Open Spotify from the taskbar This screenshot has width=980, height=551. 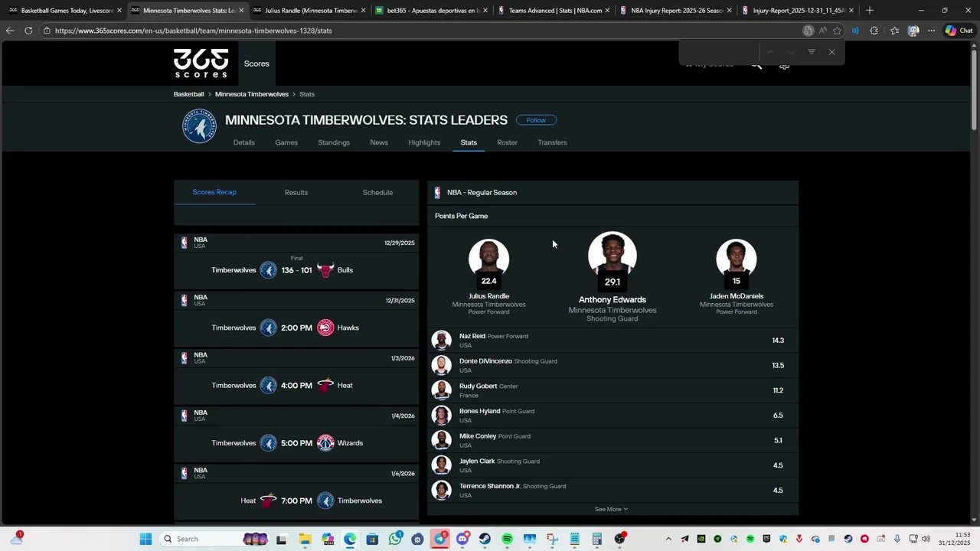[x=507, y=539]
